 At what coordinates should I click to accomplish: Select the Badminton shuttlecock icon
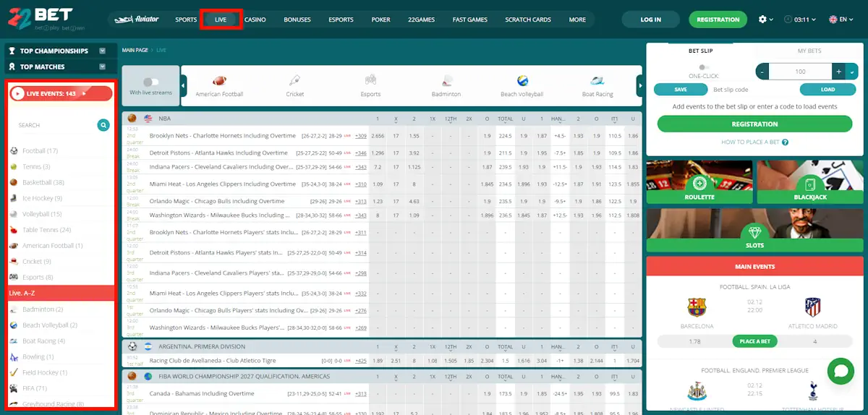446,81
